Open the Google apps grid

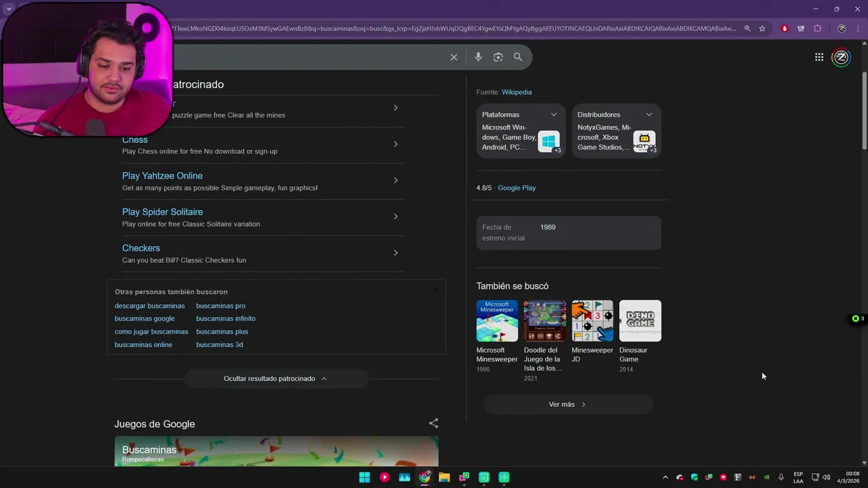tap(819, 57)
